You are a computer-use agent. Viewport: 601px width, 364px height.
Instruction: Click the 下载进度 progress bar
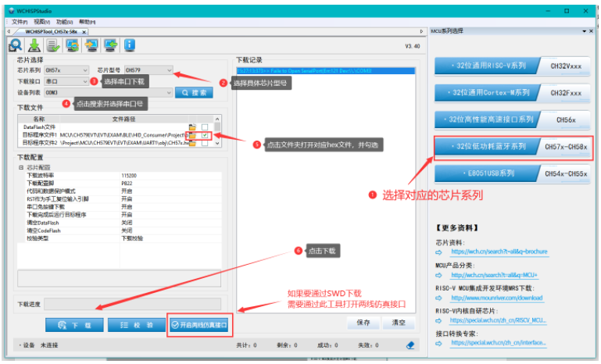[x=132, y=304]
